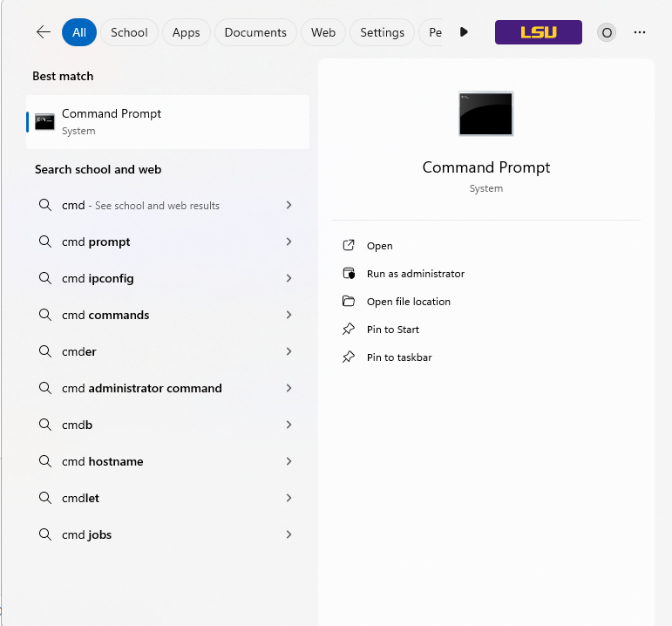
Task: Open the user account circle icon
Action: tap(607, 32)
